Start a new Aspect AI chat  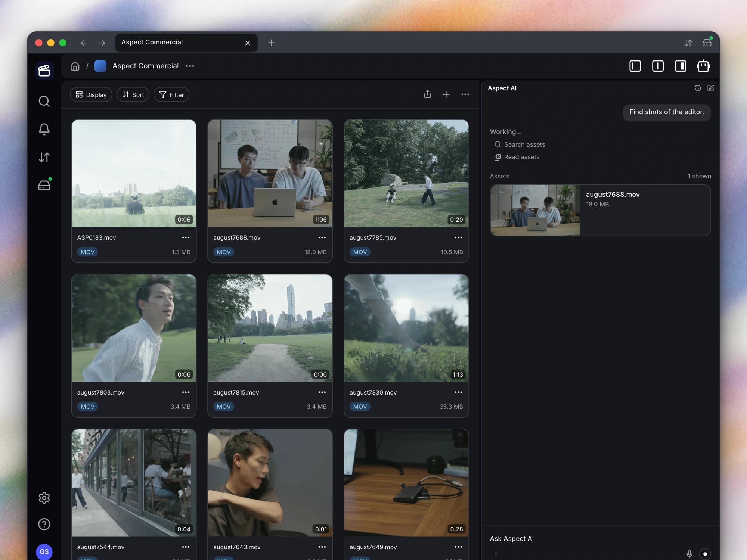[x=710, y=88]
